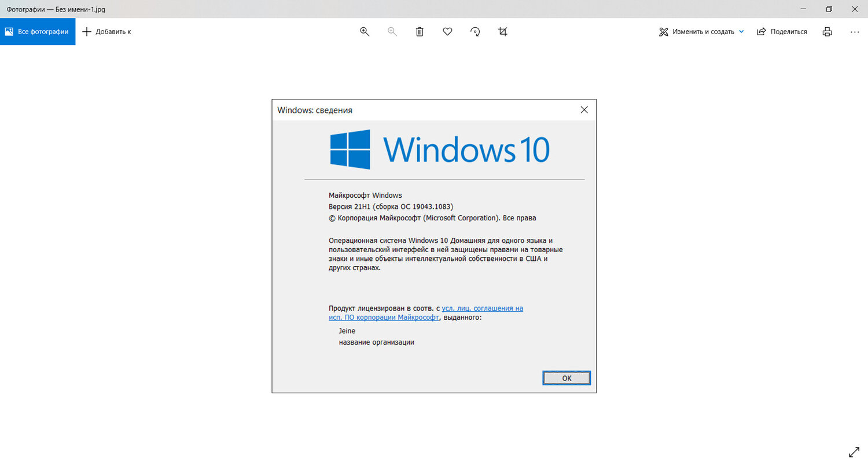Open the three-dot more options menu
Image resolution: width=868 pixels, height=461 pixels.
coord(855,32)
